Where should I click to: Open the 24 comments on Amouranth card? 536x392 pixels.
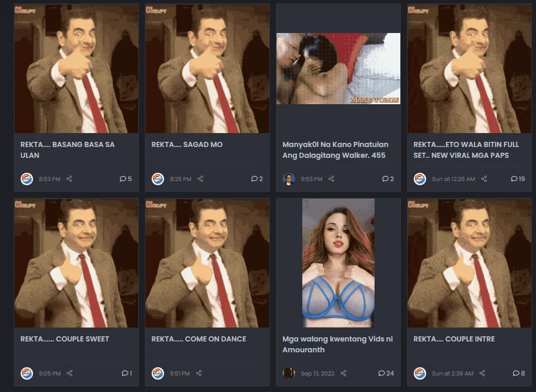386,373
